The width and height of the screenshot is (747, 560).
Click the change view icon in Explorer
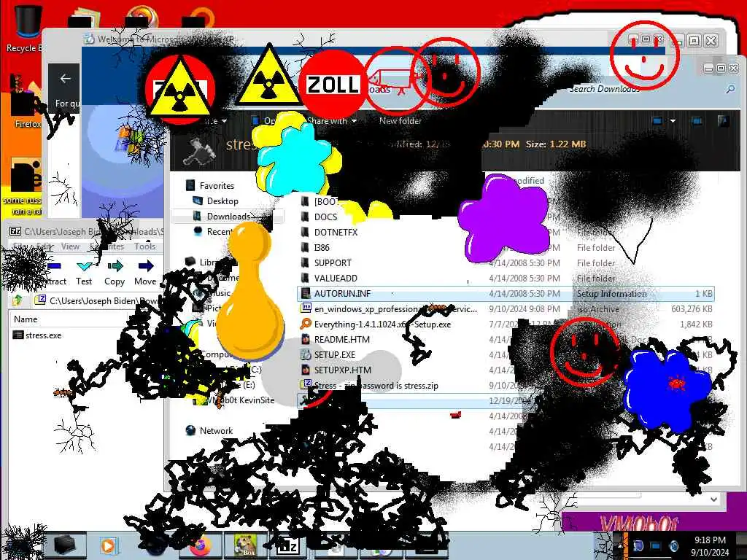pos(657,121)
